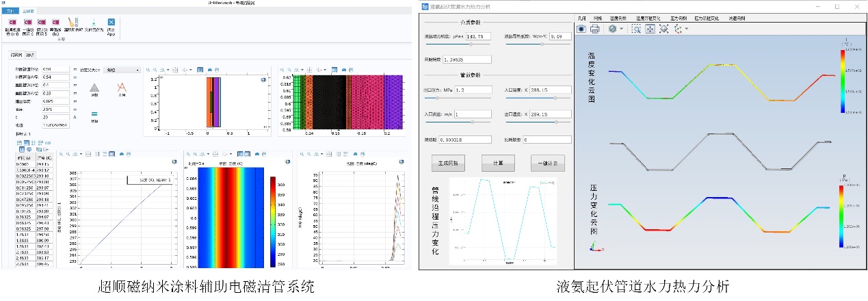Switch to the 几何 tab in graphics panel

coord(581,18)
